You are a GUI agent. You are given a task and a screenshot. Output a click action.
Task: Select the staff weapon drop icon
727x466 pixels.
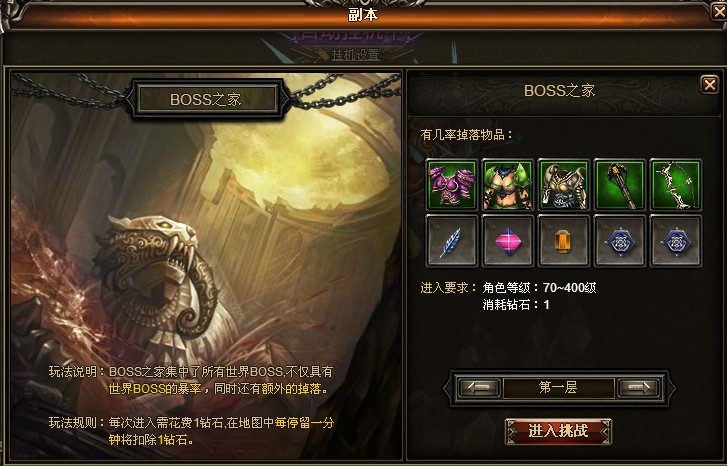tap(620, 185)
